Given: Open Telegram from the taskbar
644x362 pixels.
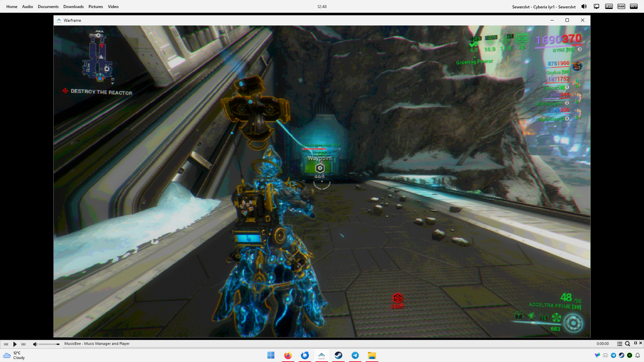Looking at the screenshot, I should point(355,355).
